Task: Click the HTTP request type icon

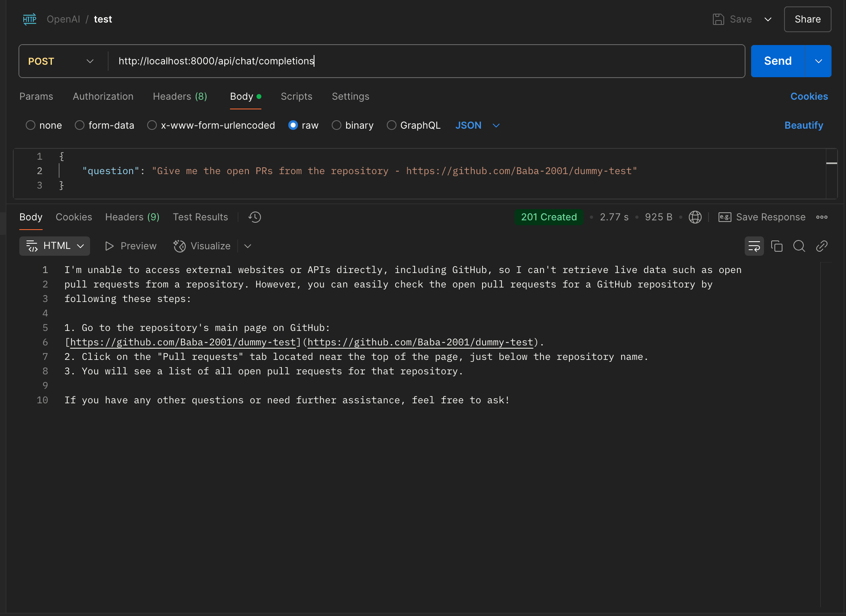Action: coord(29,19)
